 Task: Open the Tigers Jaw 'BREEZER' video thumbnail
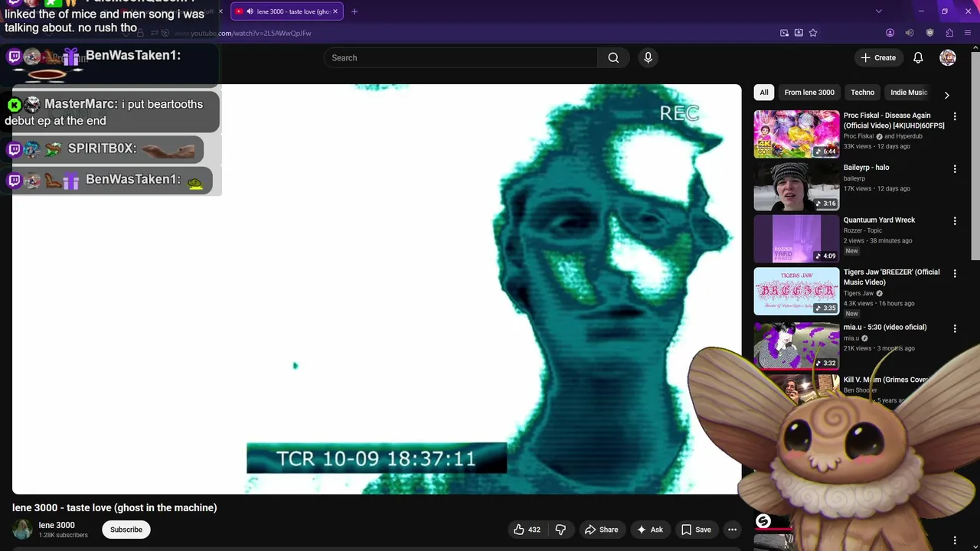pyautogui.click(x=796, y=291)
